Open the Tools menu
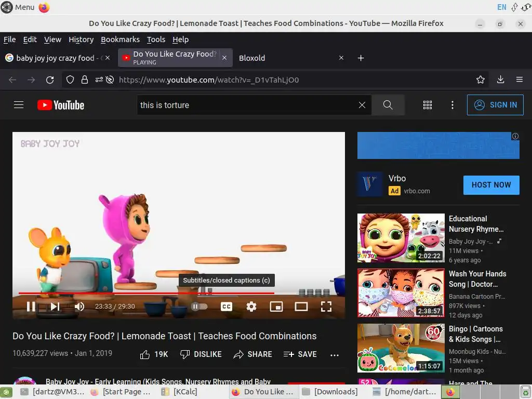532x399 pixels. pos(156,39)
